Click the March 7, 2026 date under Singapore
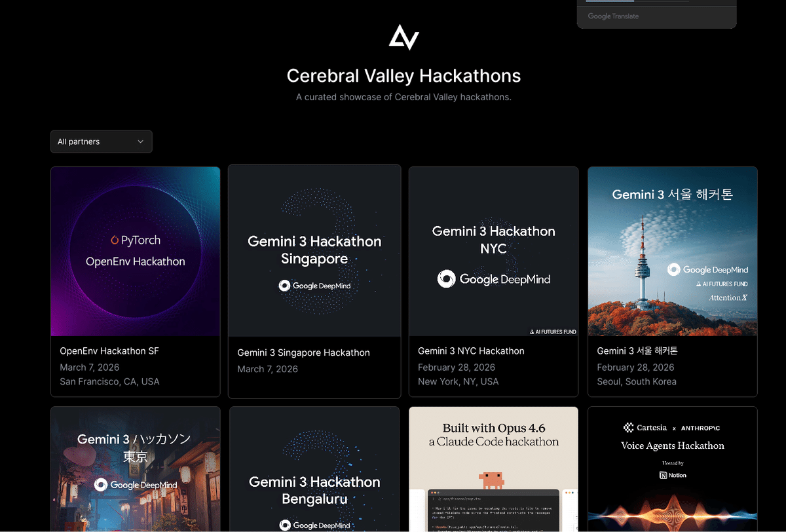The image size is (786, 532). 267,369
